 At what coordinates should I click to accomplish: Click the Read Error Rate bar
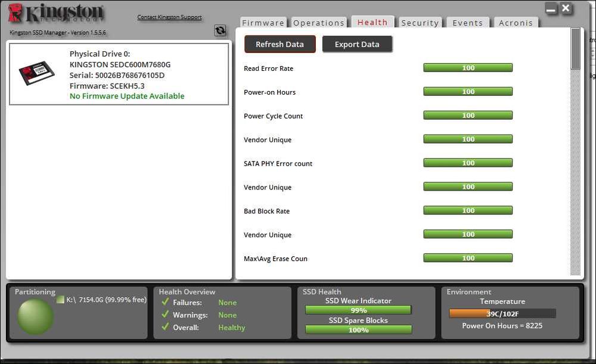coord(468,68)
